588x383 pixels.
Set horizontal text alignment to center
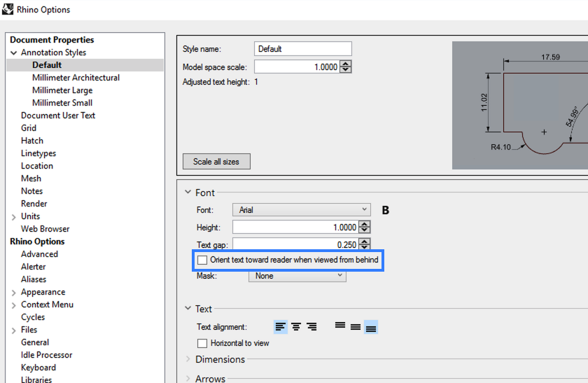point(296,327)
